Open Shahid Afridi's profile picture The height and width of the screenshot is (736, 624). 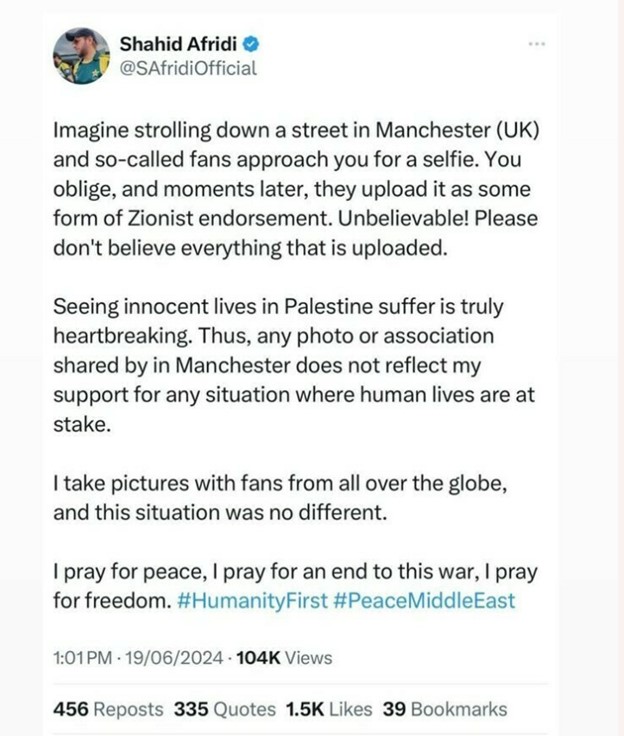click(81, 56)
